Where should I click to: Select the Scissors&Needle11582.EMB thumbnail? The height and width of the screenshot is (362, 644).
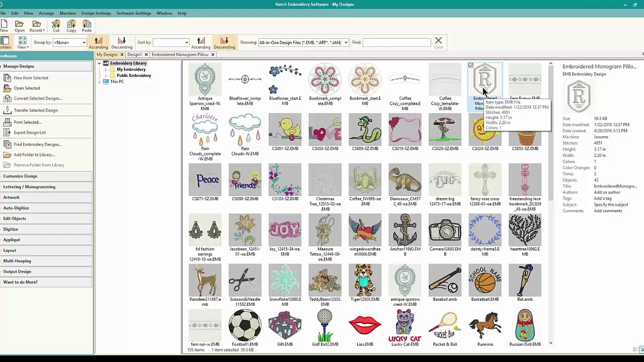tap(245, 280)
